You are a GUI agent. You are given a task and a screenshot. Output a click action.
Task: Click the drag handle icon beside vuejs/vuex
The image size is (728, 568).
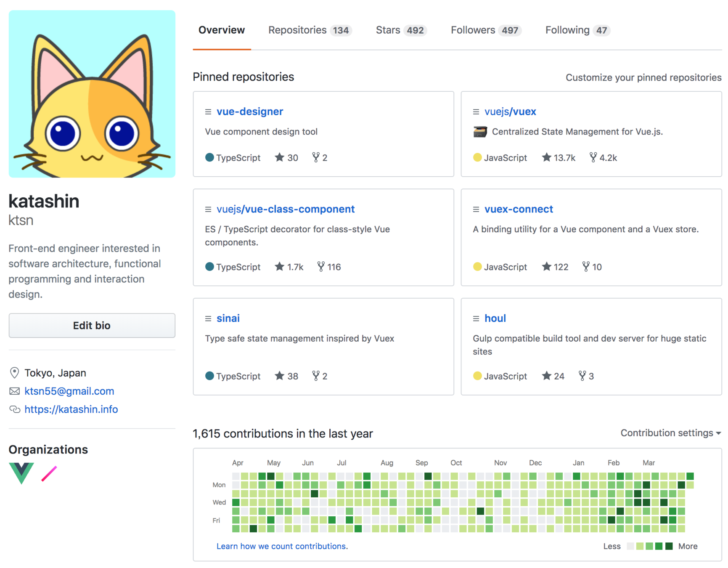pyautogui.click(x=476, y=111)
